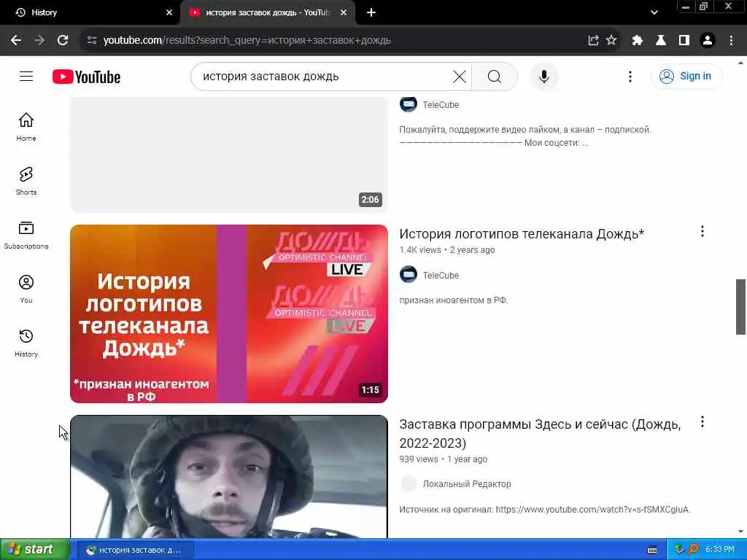
Task: Open History in the sidebar
Action: tap(26, 343)
